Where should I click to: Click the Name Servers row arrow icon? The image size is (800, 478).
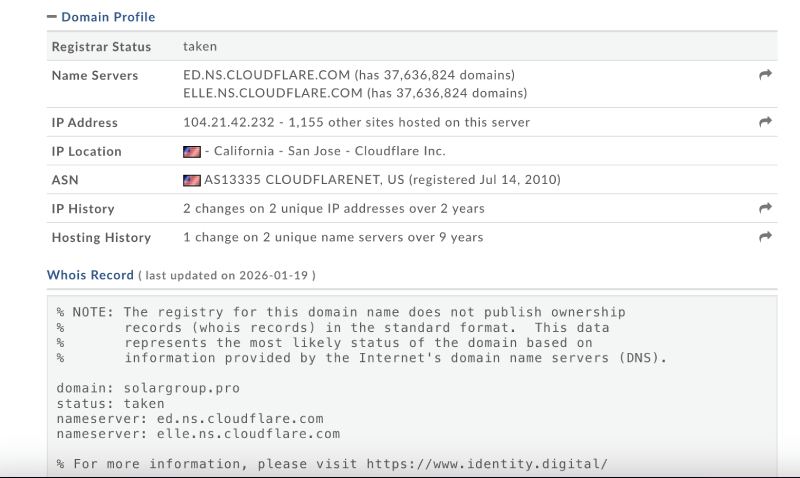pyautogui.click(x=765, y=75)
